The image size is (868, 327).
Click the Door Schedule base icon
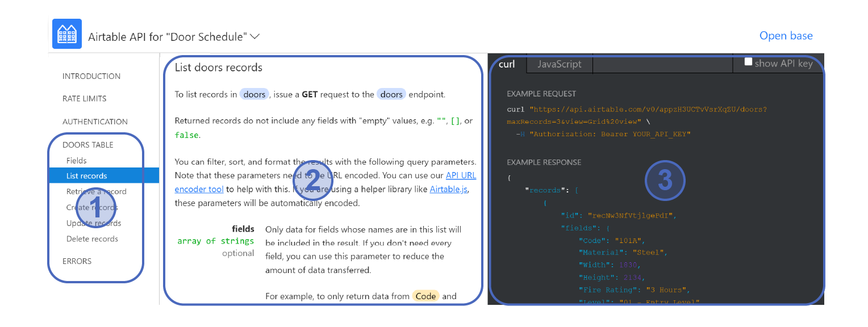[67, 34]
